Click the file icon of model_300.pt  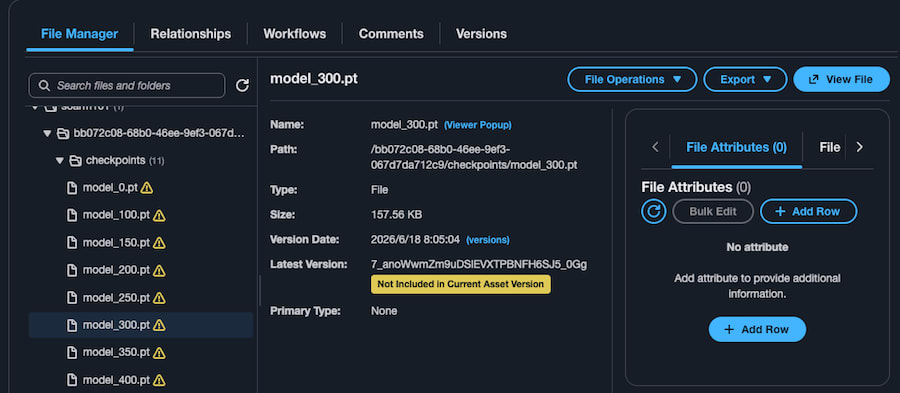pos(72,325)
